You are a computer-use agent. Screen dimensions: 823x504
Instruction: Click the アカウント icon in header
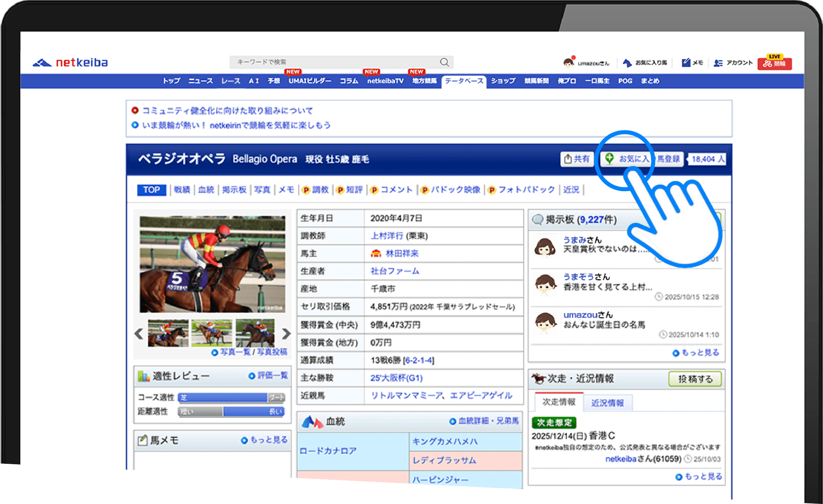point(718,63)
